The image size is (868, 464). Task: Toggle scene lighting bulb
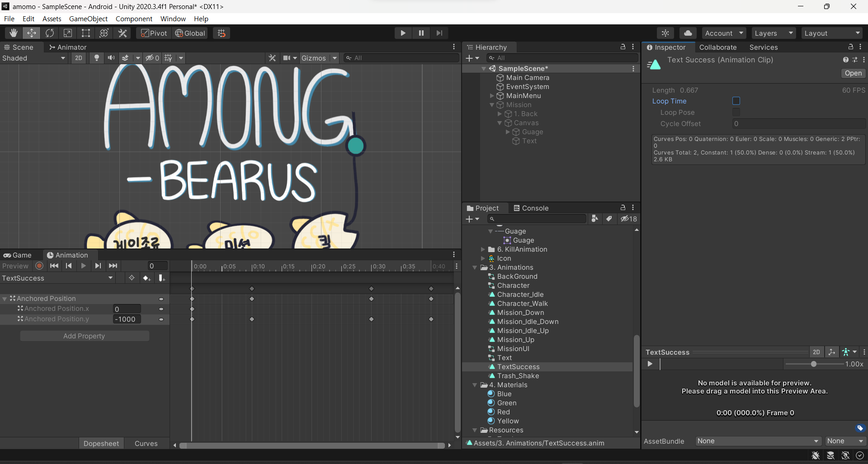[96, 58]
